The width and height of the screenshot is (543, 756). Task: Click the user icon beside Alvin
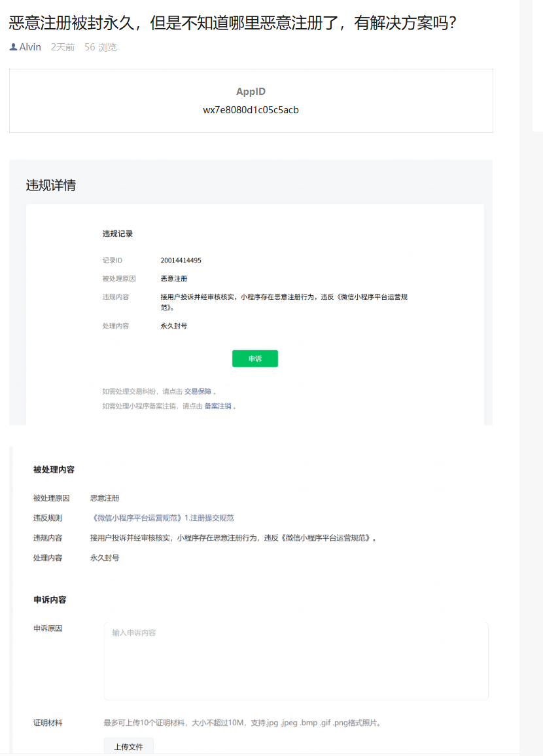tap(13, 46)
